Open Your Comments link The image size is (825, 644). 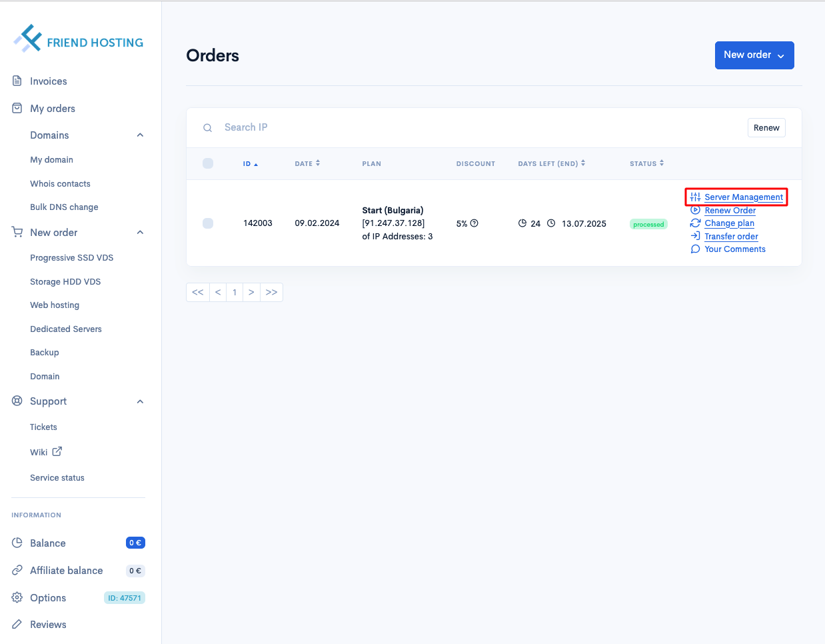pos(735,249)
